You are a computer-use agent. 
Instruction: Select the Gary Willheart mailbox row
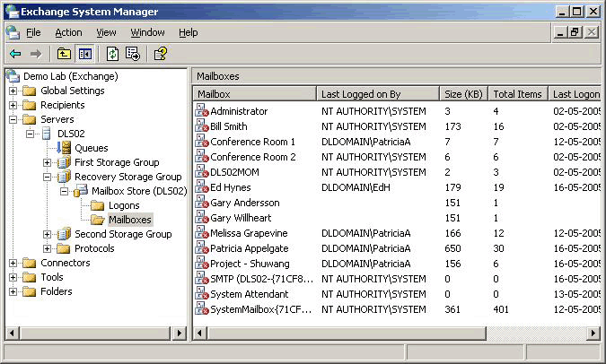[x=398, y=218]
